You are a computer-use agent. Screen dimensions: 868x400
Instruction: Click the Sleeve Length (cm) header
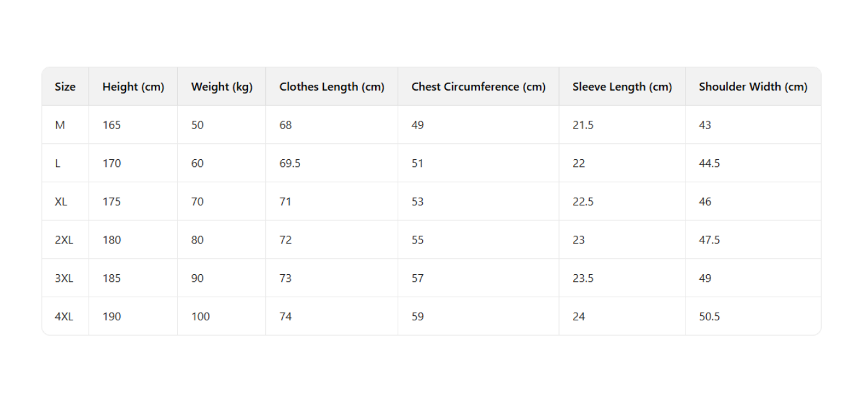pos(622,87)
